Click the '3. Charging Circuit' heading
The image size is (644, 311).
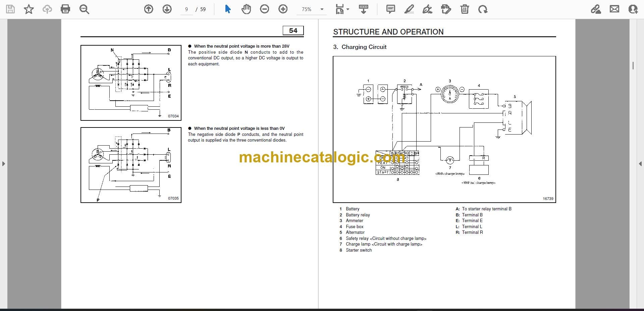(x=360, y=47)
